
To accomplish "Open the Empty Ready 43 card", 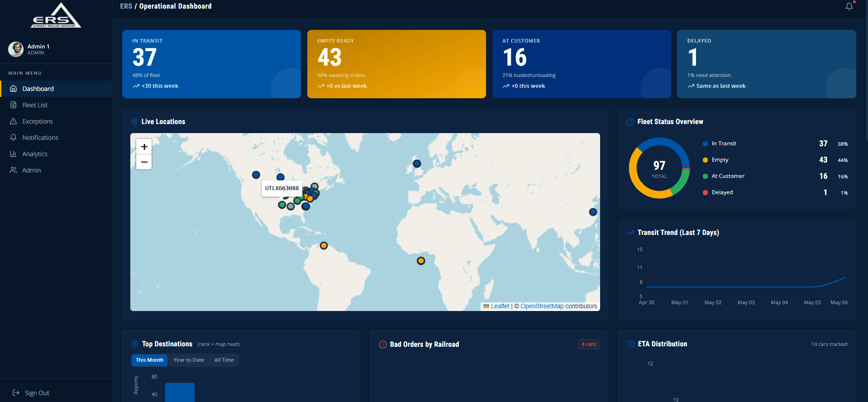I will [396, 64].
